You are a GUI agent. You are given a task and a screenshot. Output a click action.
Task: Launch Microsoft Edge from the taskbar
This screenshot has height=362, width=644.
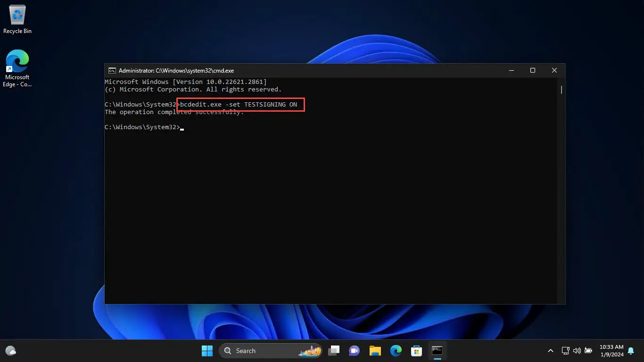(x=396, y=351)
